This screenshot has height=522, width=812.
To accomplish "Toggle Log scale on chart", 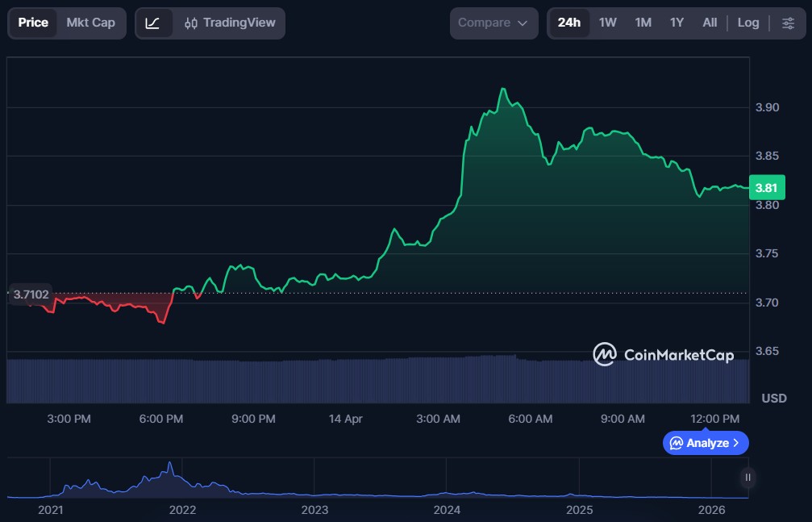I will point(747,23).
